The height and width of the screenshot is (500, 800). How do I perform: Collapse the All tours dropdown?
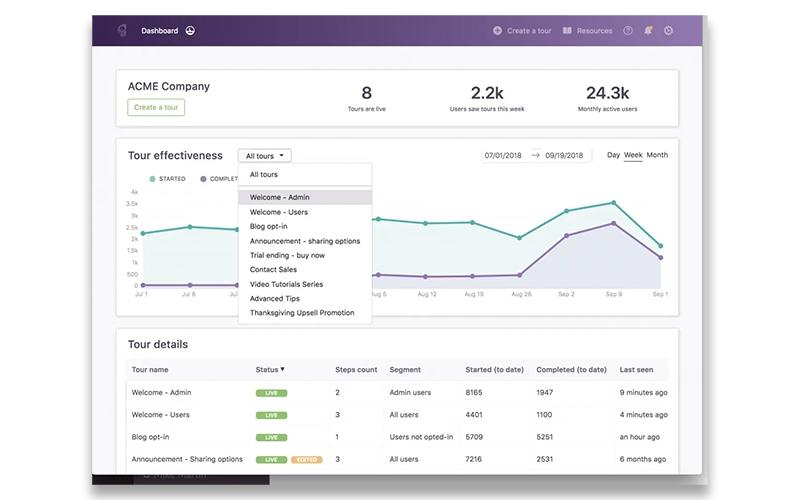coord(265,156)
